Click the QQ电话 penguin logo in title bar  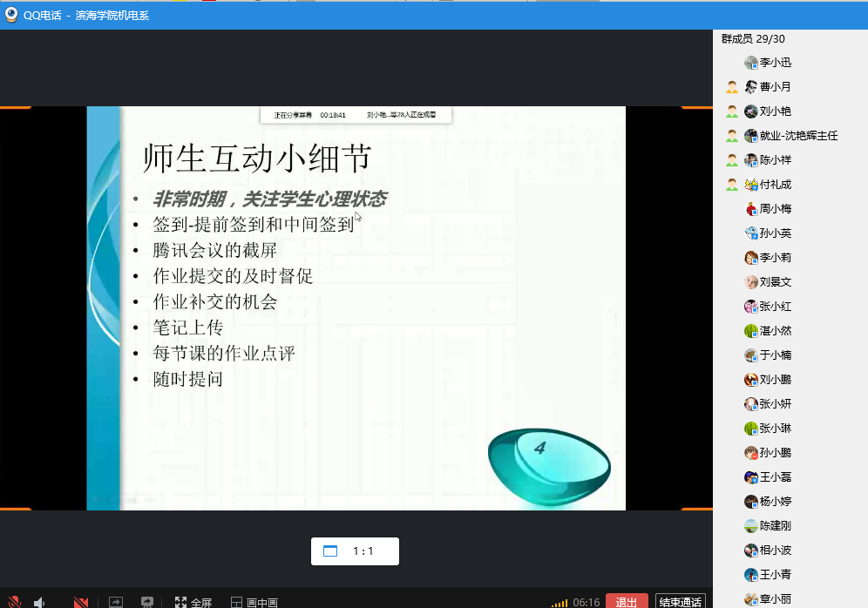point(11,15)
